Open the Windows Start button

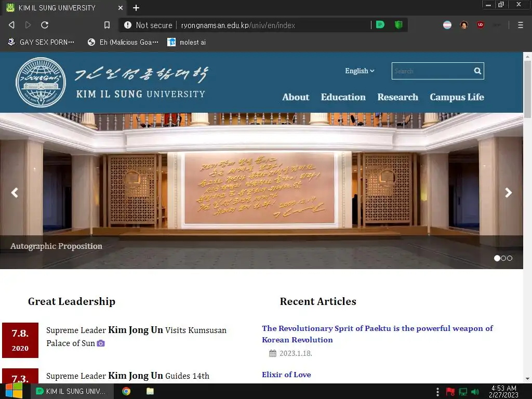click(x=14, y=391)
